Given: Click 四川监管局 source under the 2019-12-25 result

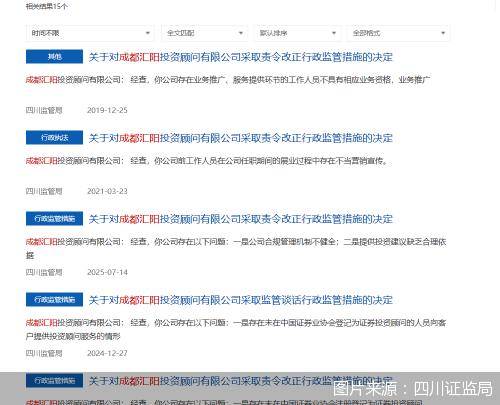Looking at the screenshot, I should 44,110.
